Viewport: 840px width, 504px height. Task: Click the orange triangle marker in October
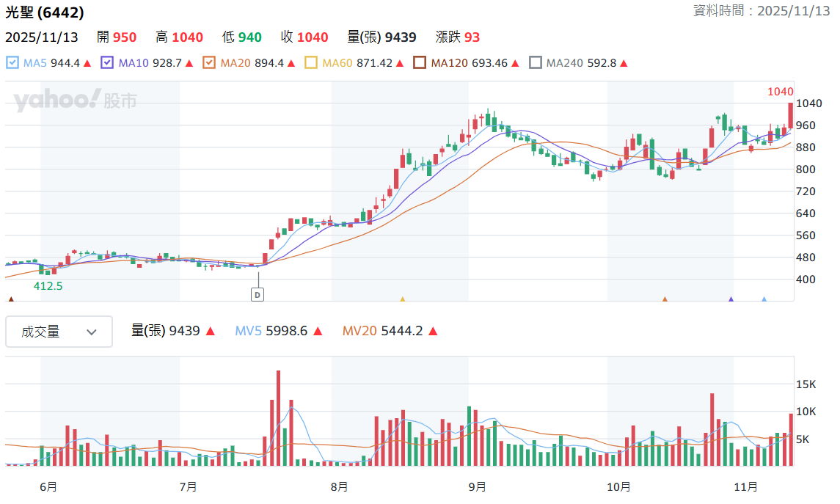665,299
